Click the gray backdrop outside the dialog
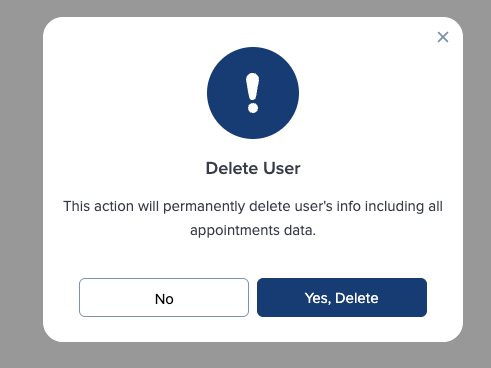The image size is (491, 368). tap(20, 183)
